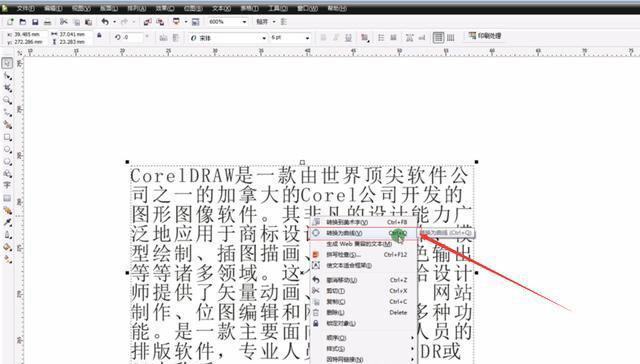
Task: Toggle horizontal text direction button
Action: point(438,38)
